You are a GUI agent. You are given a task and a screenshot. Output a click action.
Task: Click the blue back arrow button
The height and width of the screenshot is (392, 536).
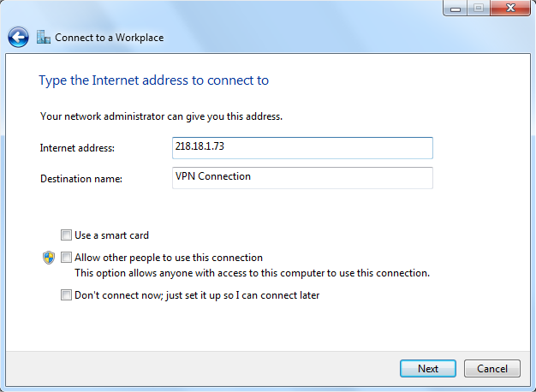pos(19,38)
